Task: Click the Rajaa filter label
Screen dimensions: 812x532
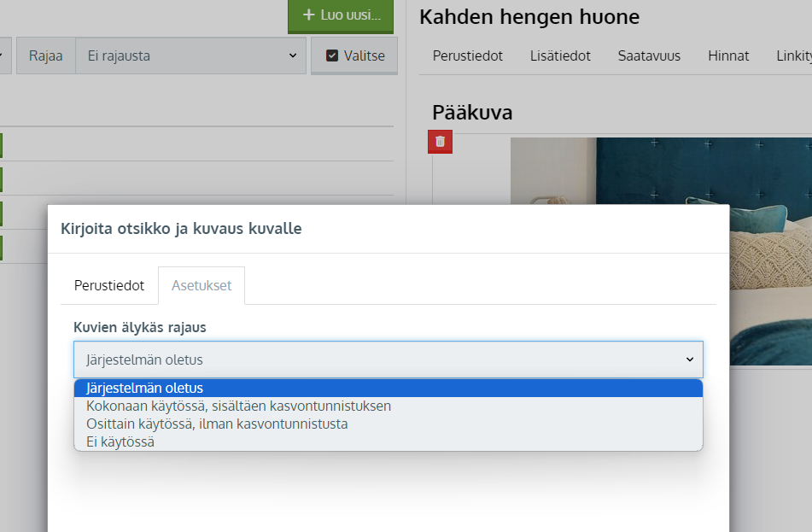Action: click(46, 56)
